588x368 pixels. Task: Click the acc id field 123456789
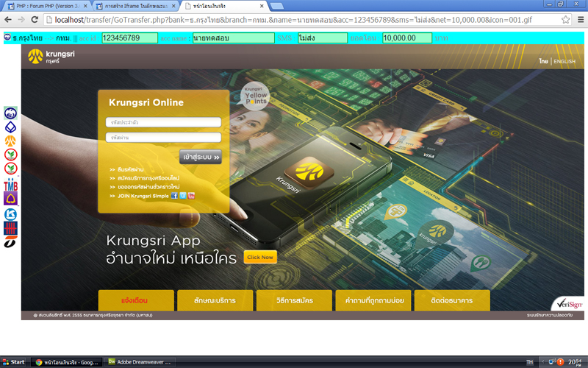tap(130, 38)
